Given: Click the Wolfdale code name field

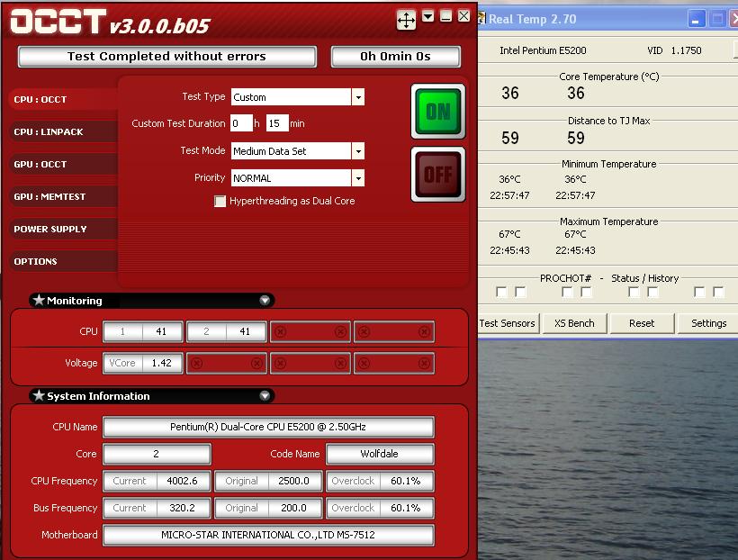Looking at the screenshot, I should tap(380, 454).
